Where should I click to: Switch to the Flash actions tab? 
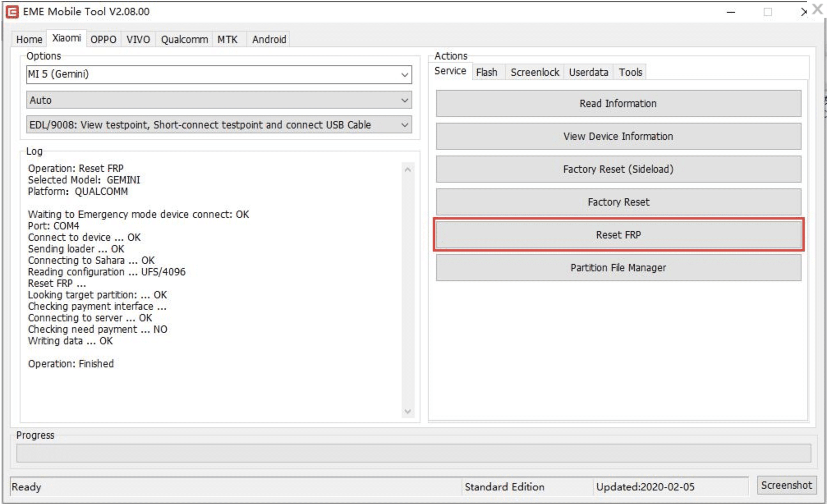pyautogui.click(x=487, y=72)
